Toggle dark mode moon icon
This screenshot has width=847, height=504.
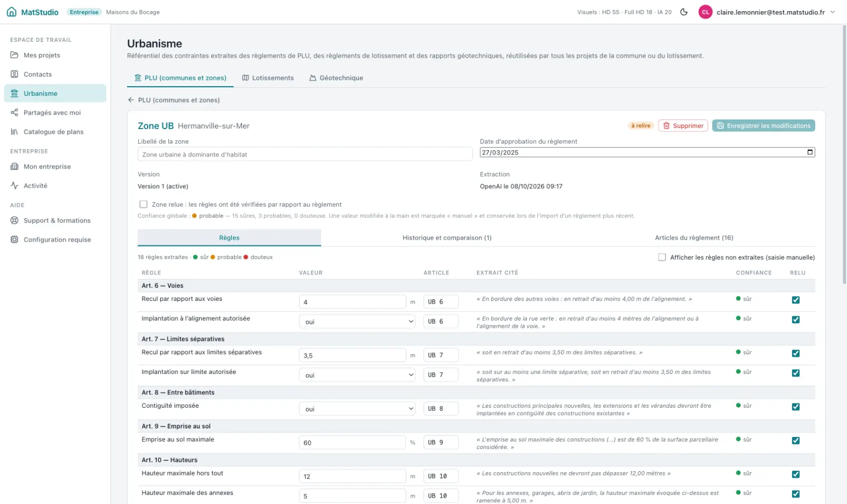684,12
